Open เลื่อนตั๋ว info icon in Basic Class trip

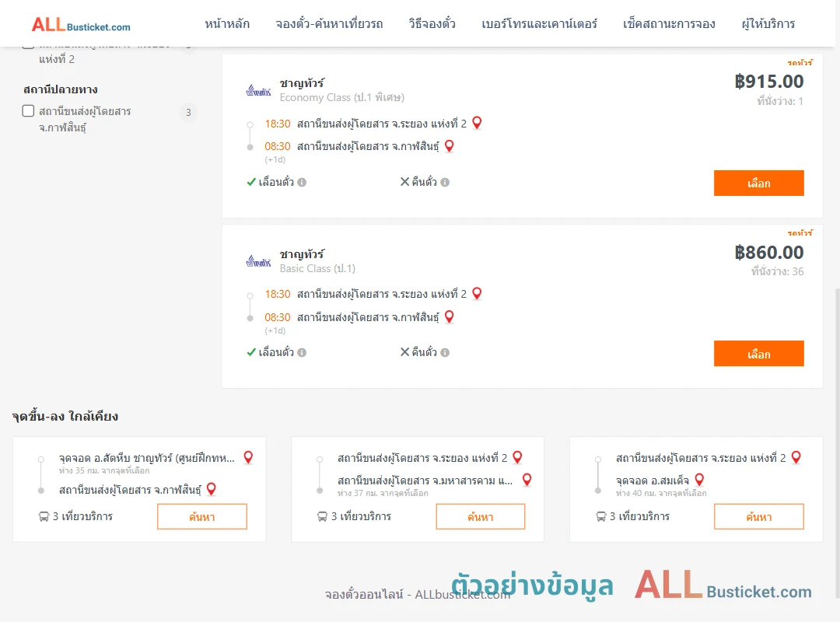302,352
